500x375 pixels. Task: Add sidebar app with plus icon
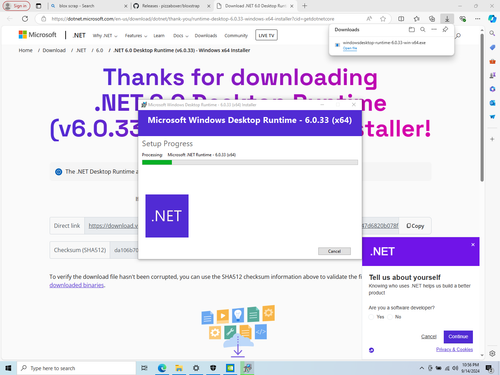(x=492, y=139)
